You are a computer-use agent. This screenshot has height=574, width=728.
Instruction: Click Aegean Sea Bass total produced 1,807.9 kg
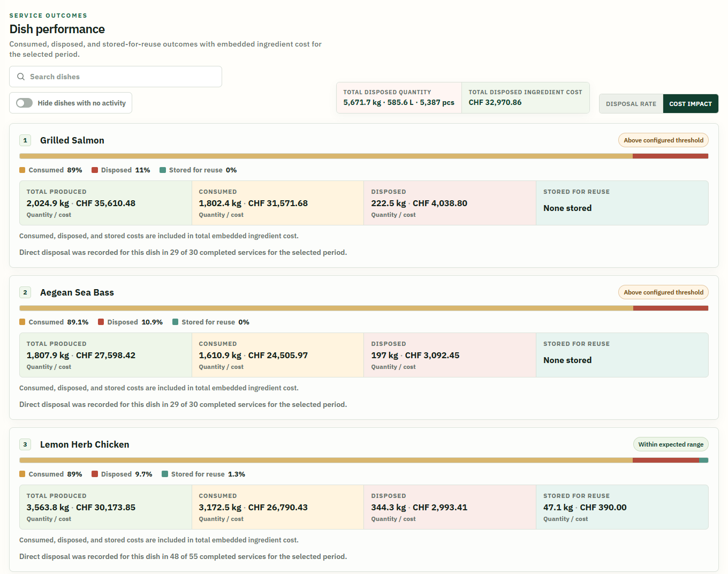48,356
